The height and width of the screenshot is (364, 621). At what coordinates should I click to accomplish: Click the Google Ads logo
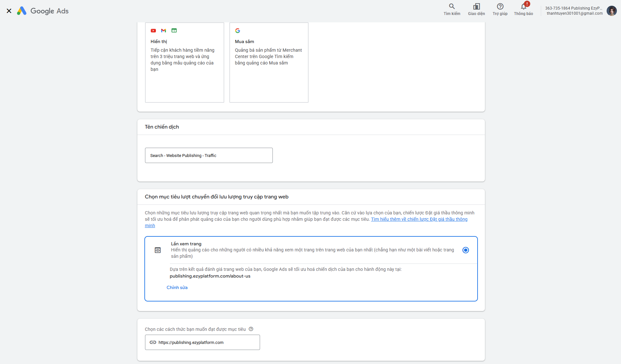click(43, 11)
